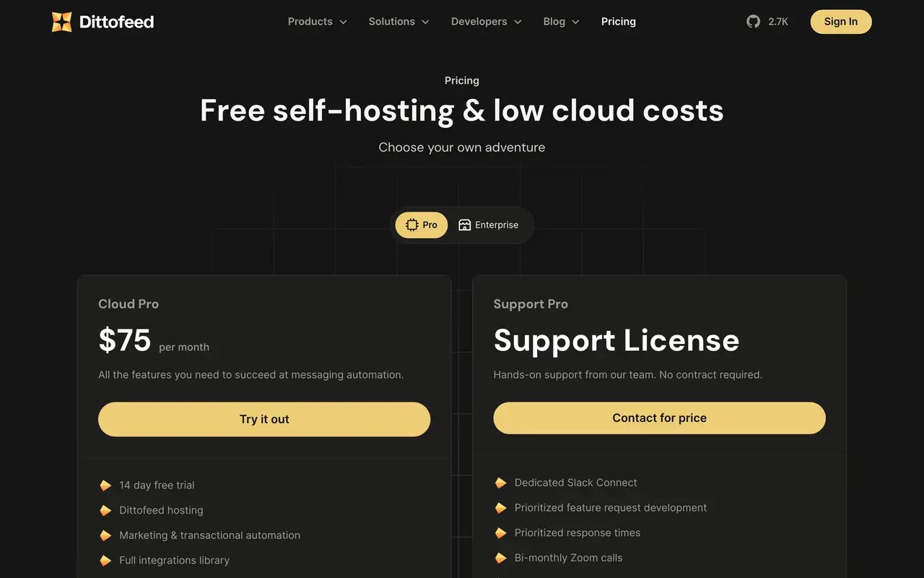The width and height of the screenshot is (924, 578).
Task: Click the Dittofeed logo icon
Action: coord(62,22)
